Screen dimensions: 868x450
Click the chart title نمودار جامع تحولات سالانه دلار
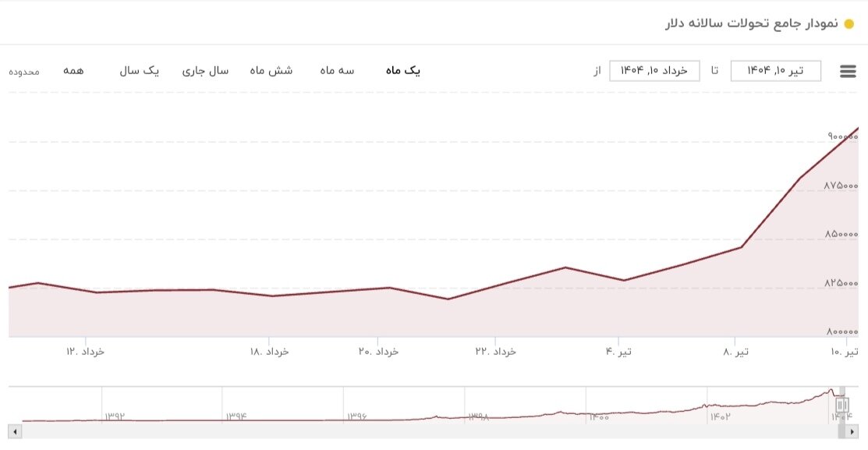tap(751, 23)
